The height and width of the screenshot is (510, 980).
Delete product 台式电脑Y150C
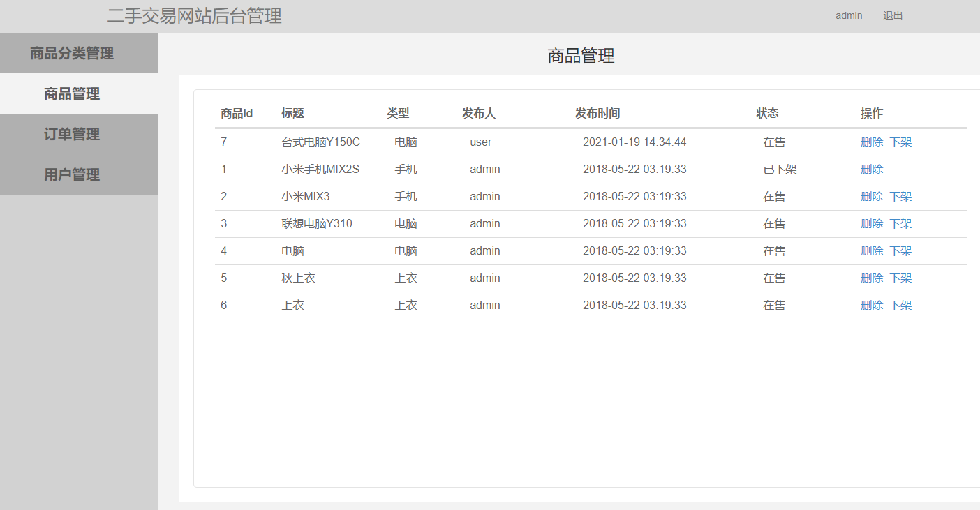(x=873, y=142)
